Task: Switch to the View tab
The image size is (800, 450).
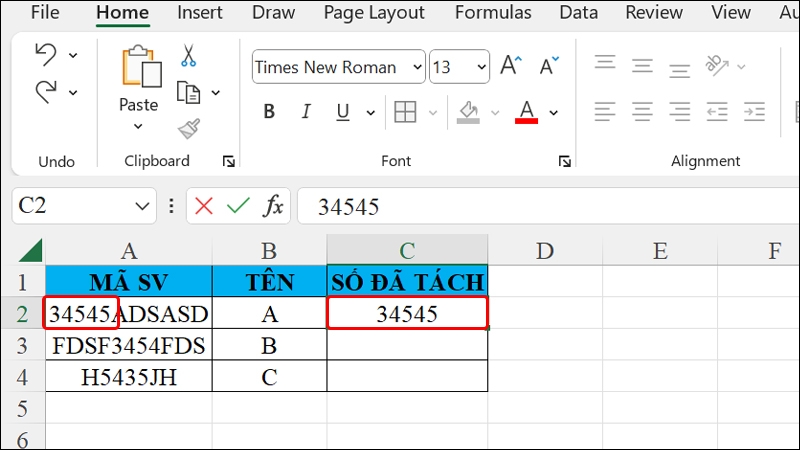Action: tap(731, 12)
